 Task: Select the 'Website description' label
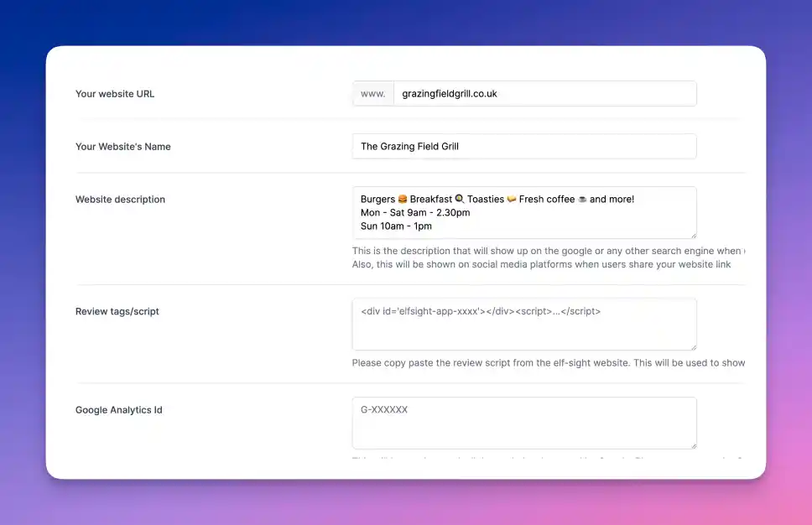click(x=120, y=200)
